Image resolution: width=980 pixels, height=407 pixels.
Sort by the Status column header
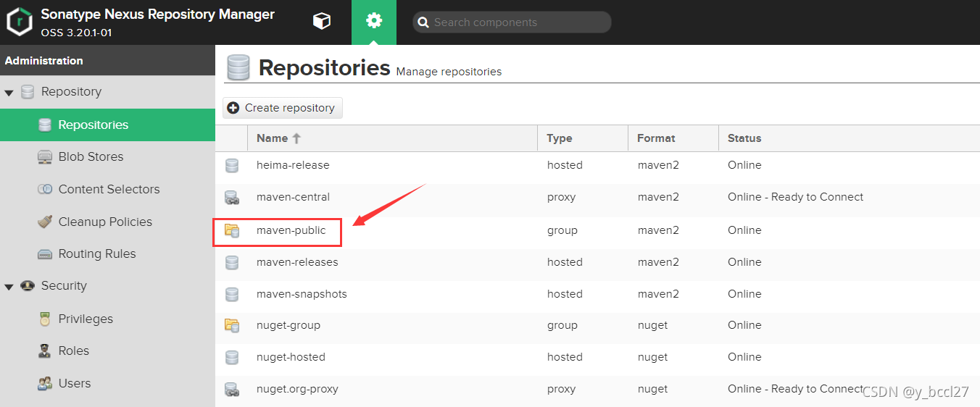[849, 138]
